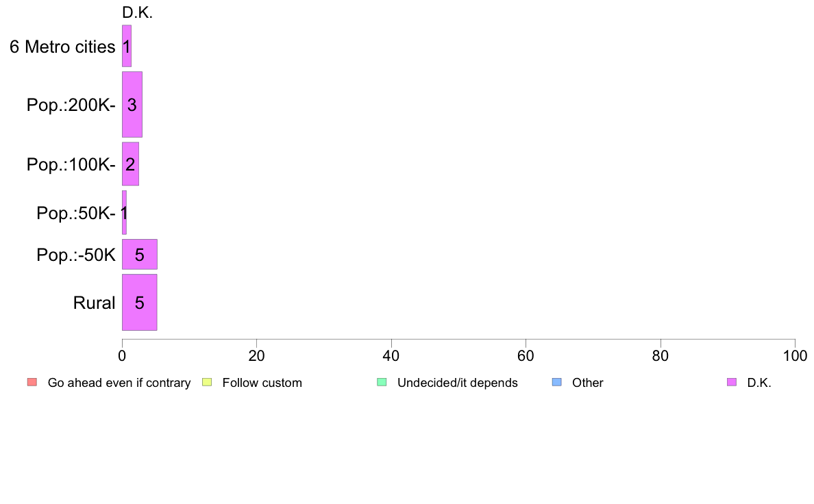The image size is (814, 504).
Task: Click the yellow 'Follow custom' legend swatch
Action: 207,383
